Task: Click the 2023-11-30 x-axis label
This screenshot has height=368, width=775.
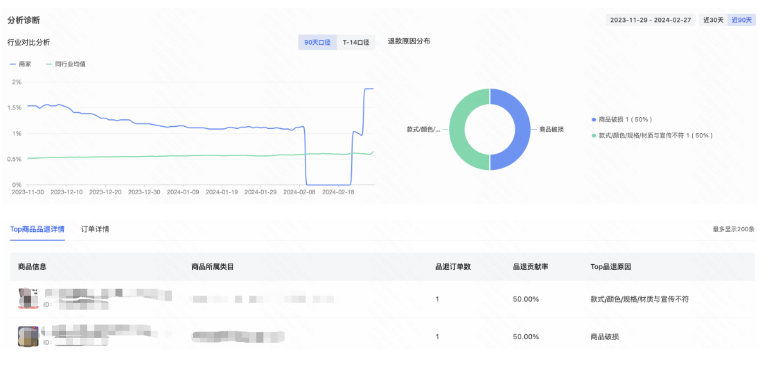Action: click(x=27, y=192)
